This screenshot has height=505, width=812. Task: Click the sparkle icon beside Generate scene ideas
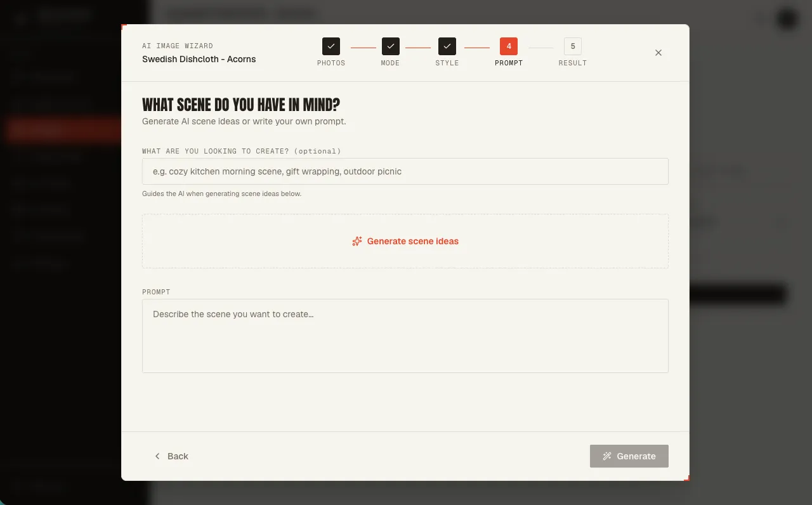click(x=357, y=241)
